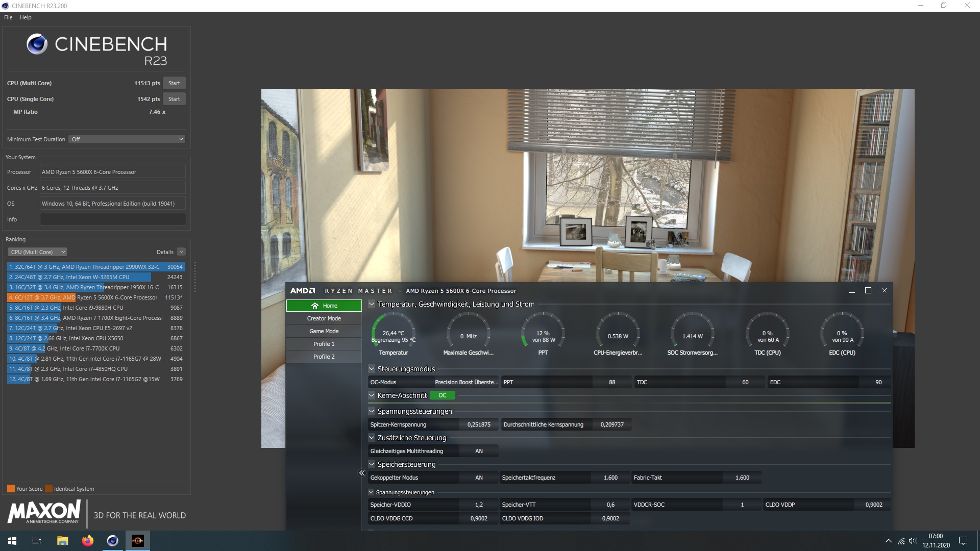980x551 pixels.
Task: Click the temperature gauge dial
Action: click(393, 334)
